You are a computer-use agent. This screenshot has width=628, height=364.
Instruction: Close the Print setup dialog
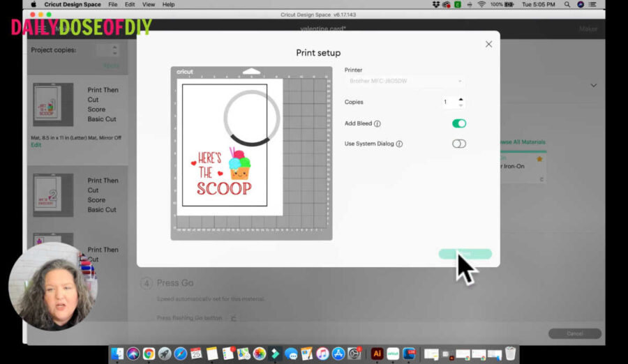click(x=488, y=44)
